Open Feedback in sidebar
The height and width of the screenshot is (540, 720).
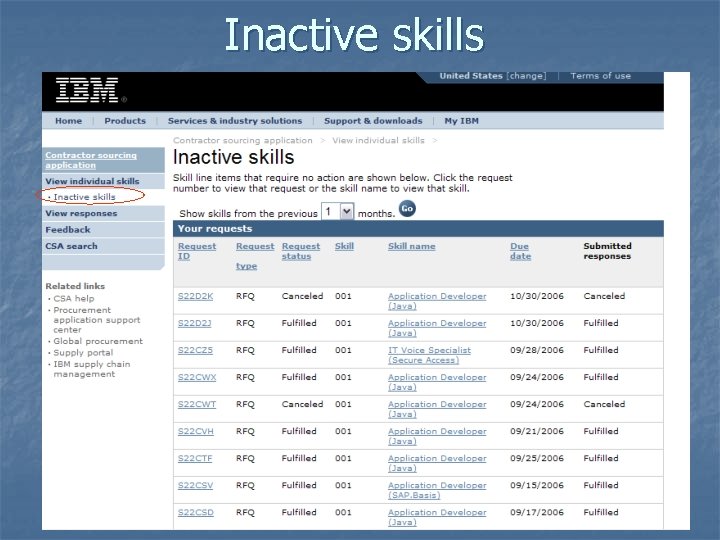(68, 230)
